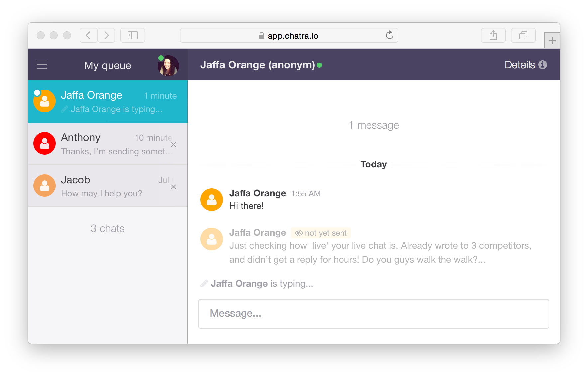The height and width of the screenshot is (377, 588).
Task: Click the app.chatra.io address bar
Action: 288,36
